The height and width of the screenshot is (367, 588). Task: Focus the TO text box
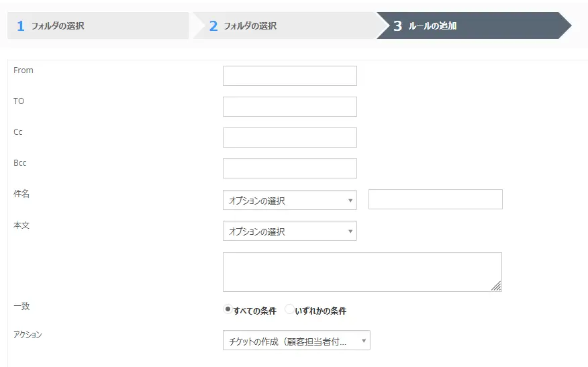289,107
